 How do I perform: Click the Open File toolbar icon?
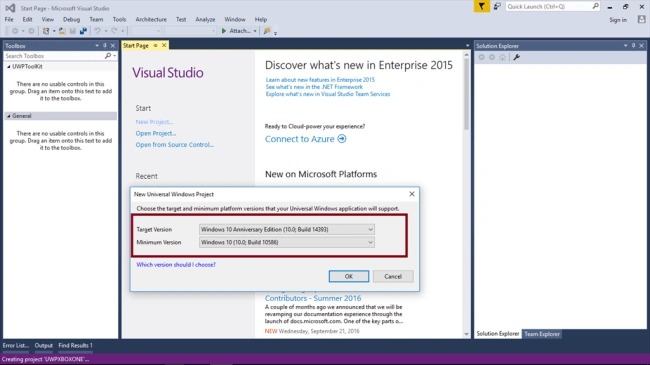point(62,31)
